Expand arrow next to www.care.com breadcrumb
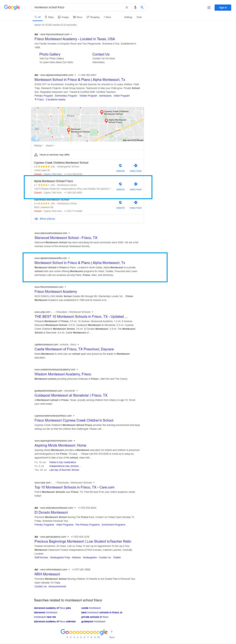Image resolution: width=236 pixels, height=644 pixels. pos(94,483)
